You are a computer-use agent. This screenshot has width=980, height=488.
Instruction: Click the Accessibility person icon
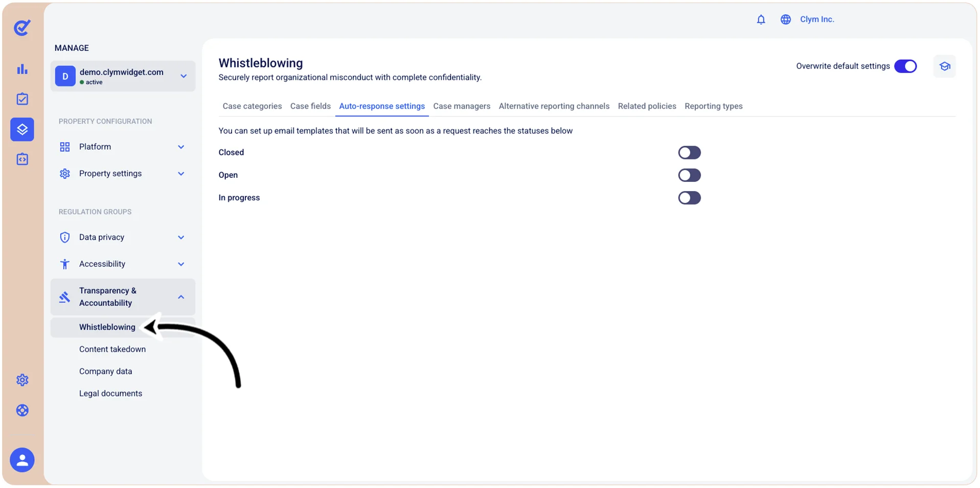click(x=65, y=264)
